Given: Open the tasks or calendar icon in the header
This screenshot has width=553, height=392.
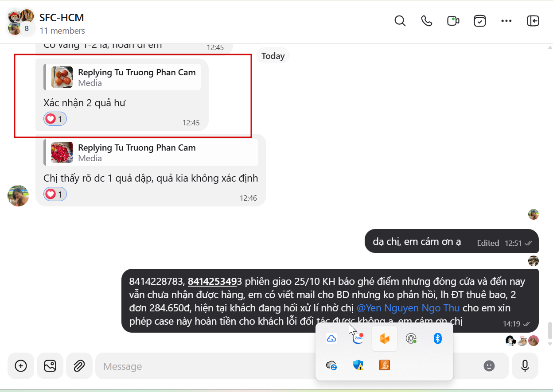Looking at the screenshot, I should (480, 21).
